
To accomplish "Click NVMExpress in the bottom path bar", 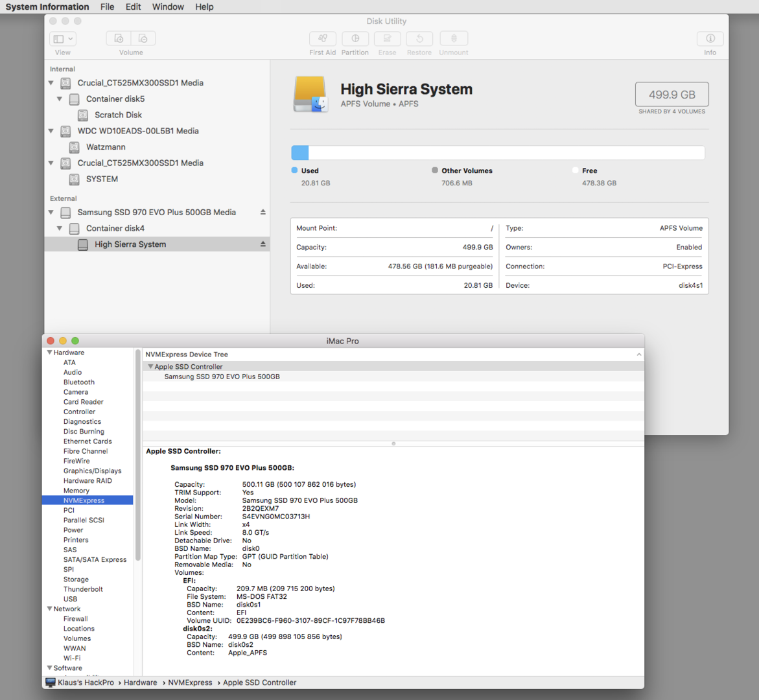I will pyautogui.click(x=190, y=682).
